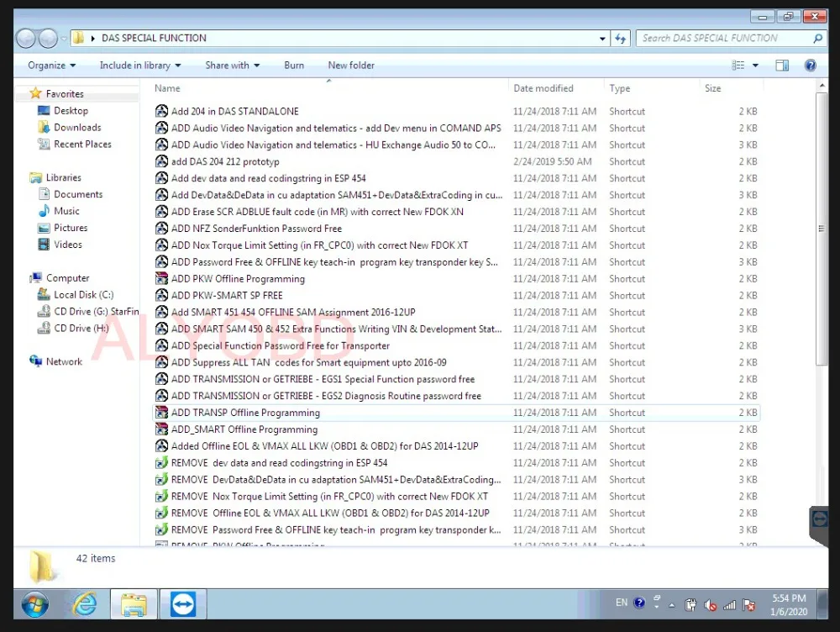Click the New folder button
The height and width of the screenshot is (632, 840).
[351, 66]
